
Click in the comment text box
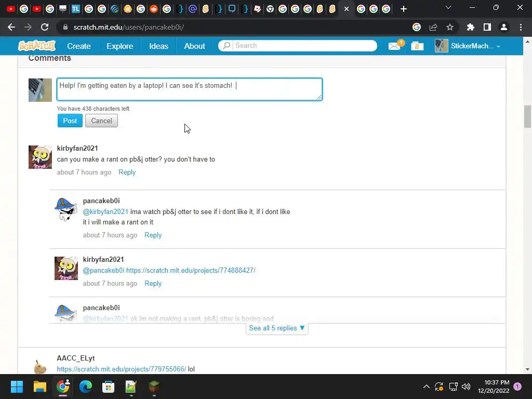pos(189,89)
